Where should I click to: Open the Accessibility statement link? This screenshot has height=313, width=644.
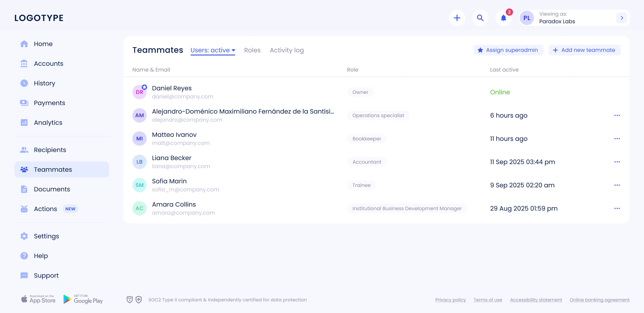[x=536, y=300]
